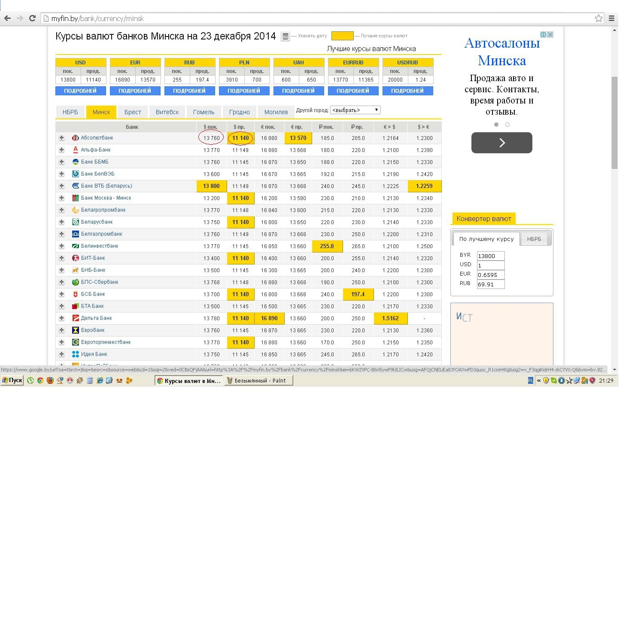Switch to the Витебск tab

pyautogui.click(x=167, y=112)
